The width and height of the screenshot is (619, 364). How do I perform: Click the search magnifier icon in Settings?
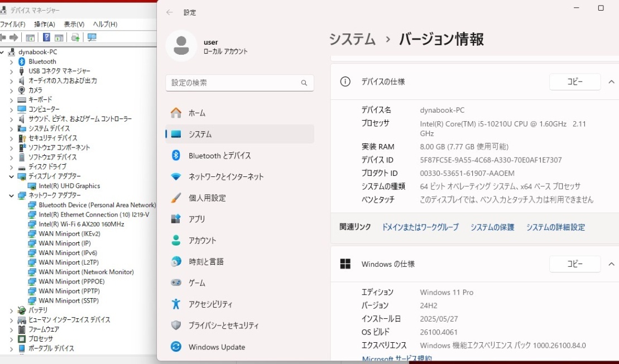pyautogui.click(x=304, y=83)
